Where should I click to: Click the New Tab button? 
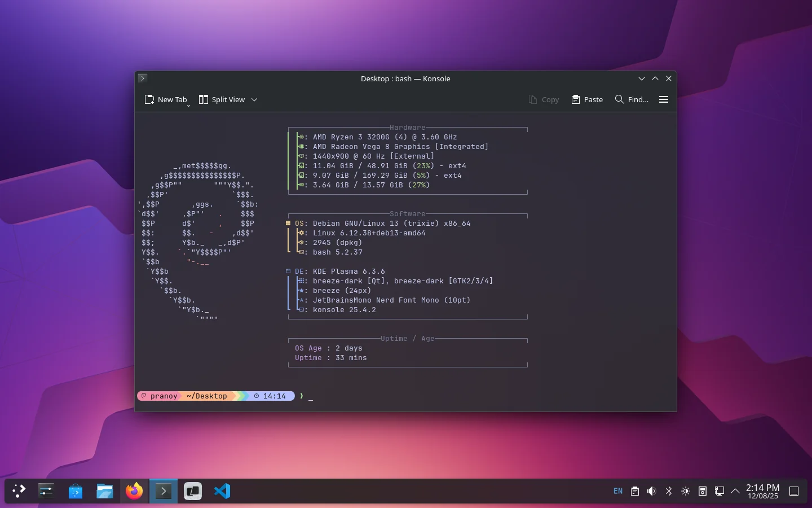[166, 99]
